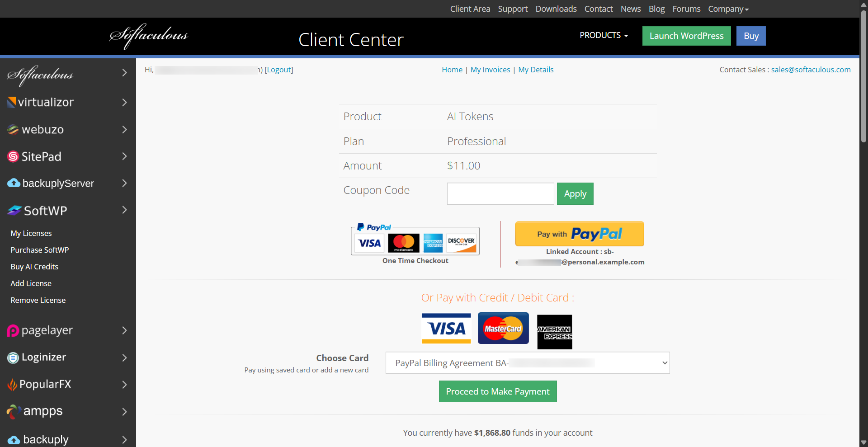Select Purchase SoftWP in sidebar

click(x=40, y=250)
